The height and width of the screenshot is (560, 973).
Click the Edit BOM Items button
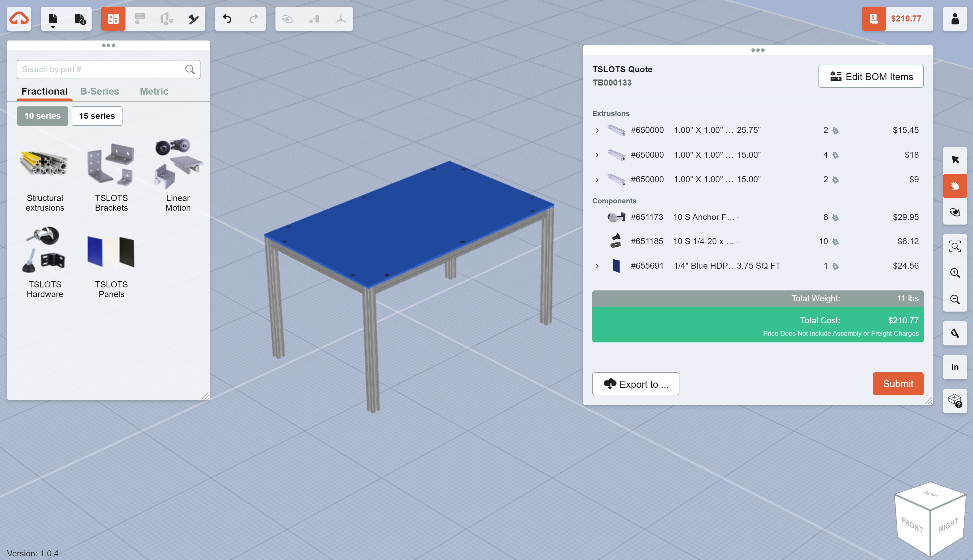point(871,76)
